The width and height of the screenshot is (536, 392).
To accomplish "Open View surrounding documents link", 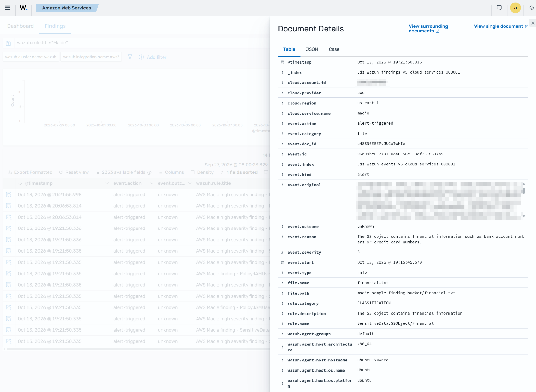I will pos(428,29).
